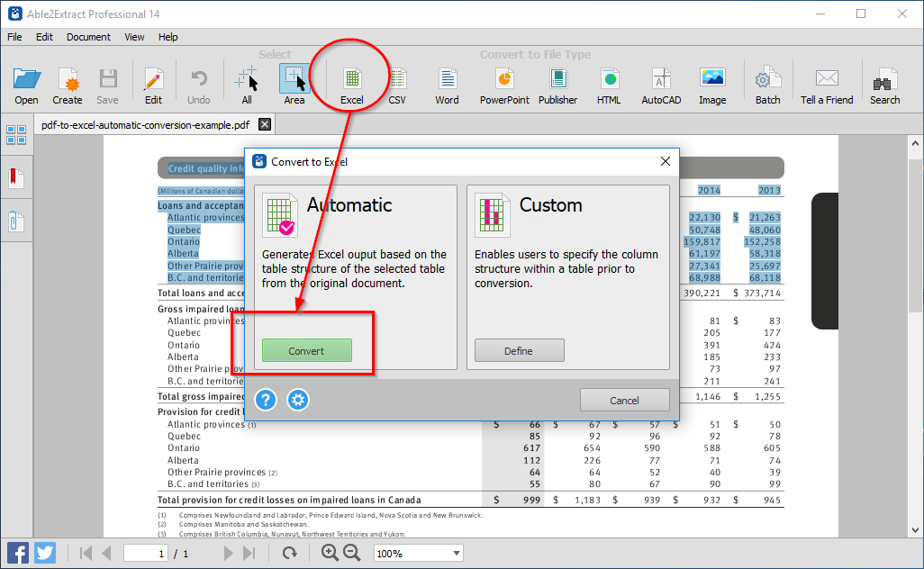Open the zoom level dropdown

pos(418,553)
